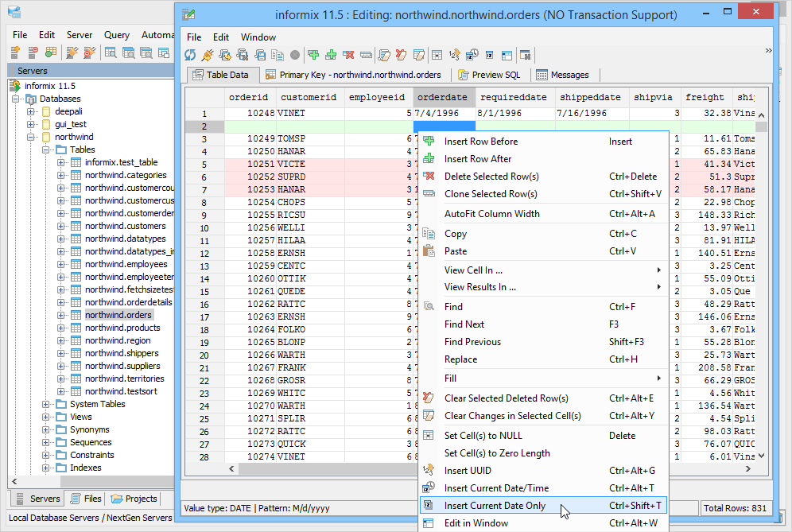Collapse the northwind database node
Screen dimensions: 792x532
[x=31, y=137]
